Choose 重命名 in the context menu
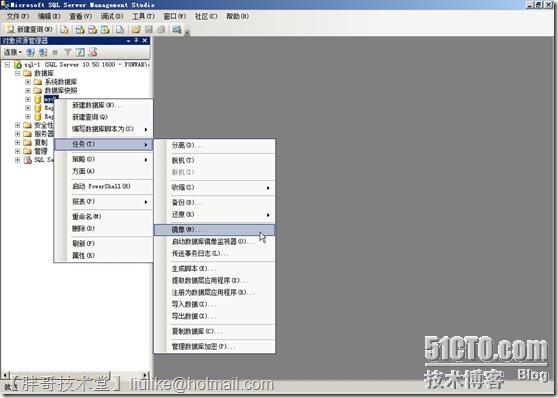Viewport: 558px width, 398px height. click(103, 216)
